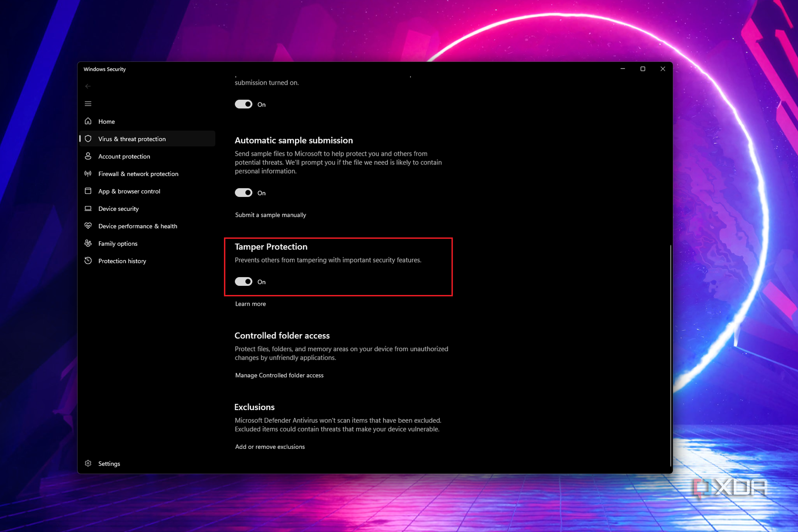Click the antenna icon for Firewall & network protection
Image resolution: width=798 pixels, height=532 pixels.
tap(88, 173)
